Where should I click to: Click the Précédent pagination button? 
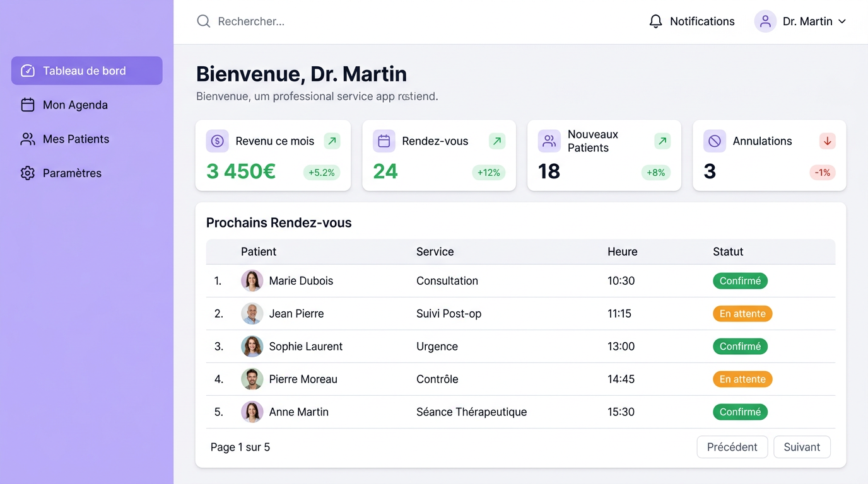click(x=732, y=447)
